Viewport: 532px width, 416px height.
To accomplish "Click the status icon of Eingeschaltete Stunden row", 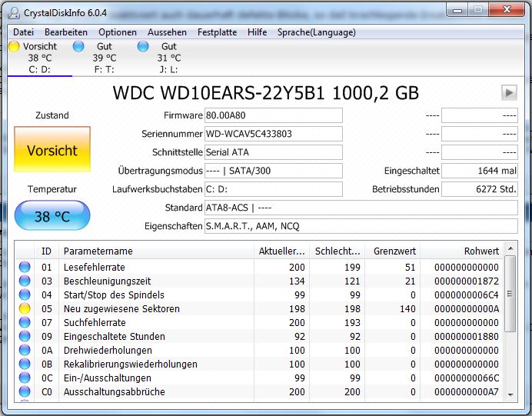I will [25, 336].
